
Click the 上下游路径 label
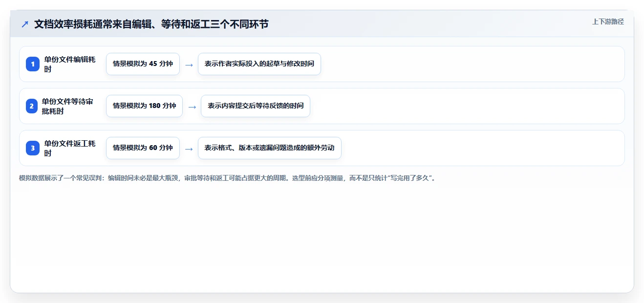click(x=608, y=22)
